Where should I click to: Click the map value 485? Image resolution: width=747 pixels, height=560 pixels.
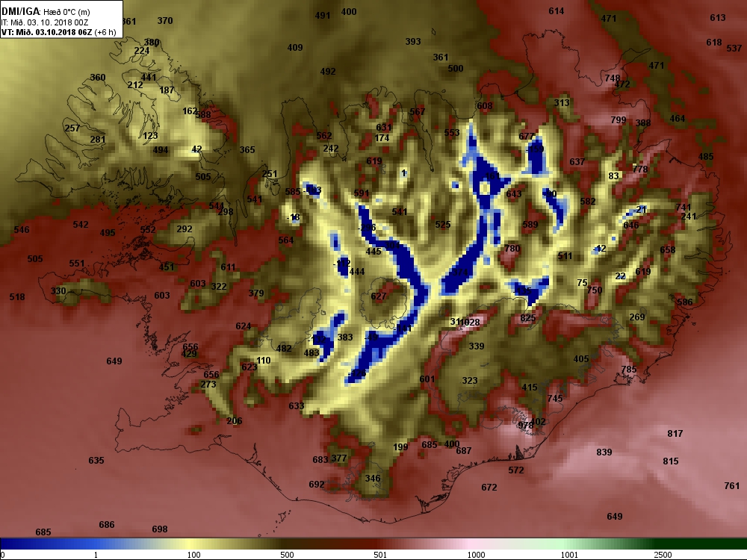point(706,156)
